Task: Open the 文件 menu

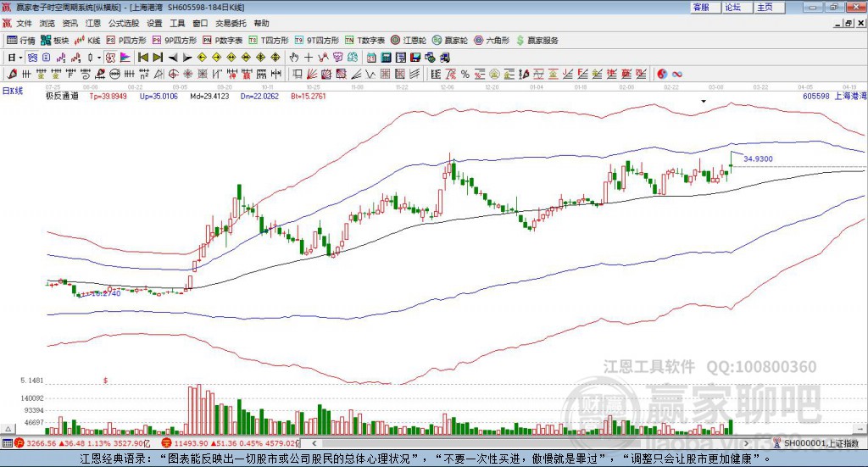Action: pos(25,23)
